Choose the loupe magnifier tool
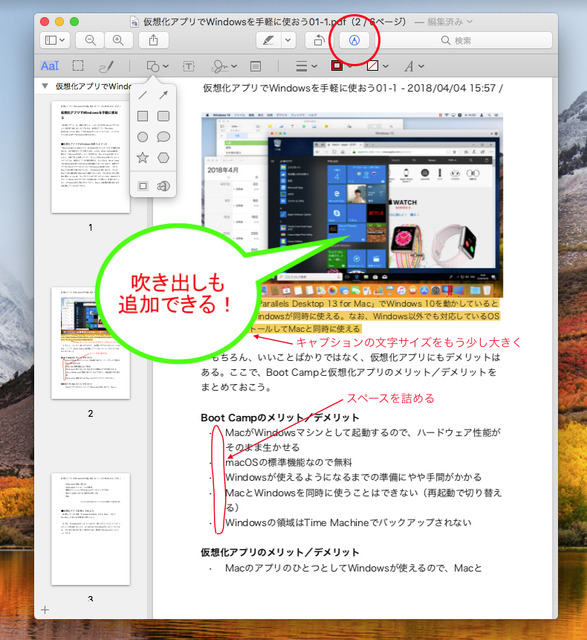587x640 pixels. 163,186
